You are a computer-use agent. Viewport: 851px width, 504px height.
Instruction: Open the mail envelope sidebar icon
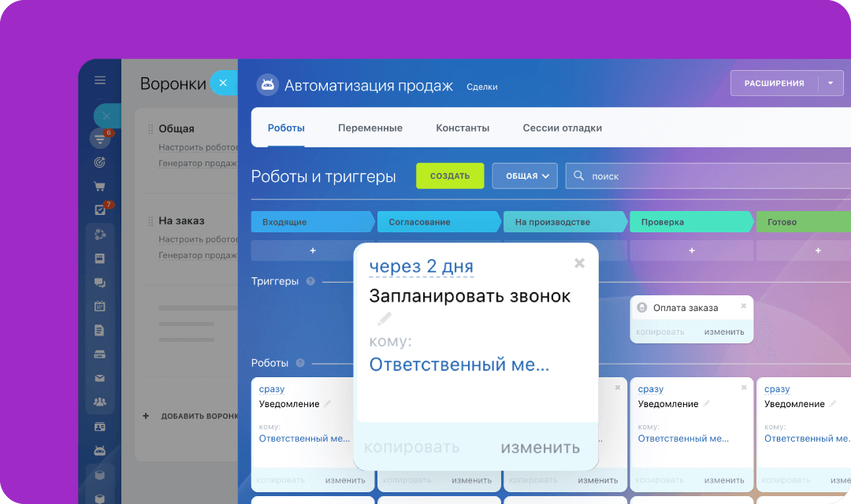[x=100, y=378]
